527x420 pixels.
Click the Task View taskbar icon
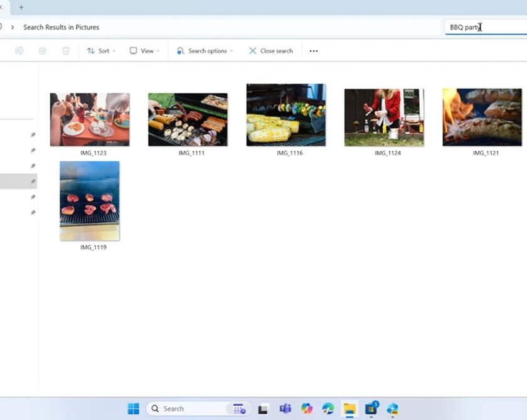point(263,409)
